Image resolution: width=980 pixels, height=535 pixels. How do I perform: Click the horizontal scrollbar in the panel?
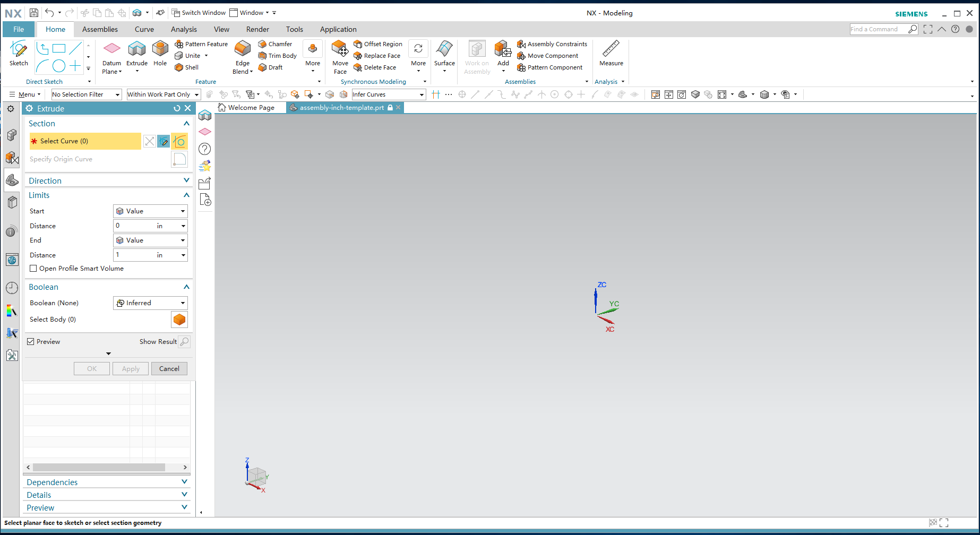point(99,468)
